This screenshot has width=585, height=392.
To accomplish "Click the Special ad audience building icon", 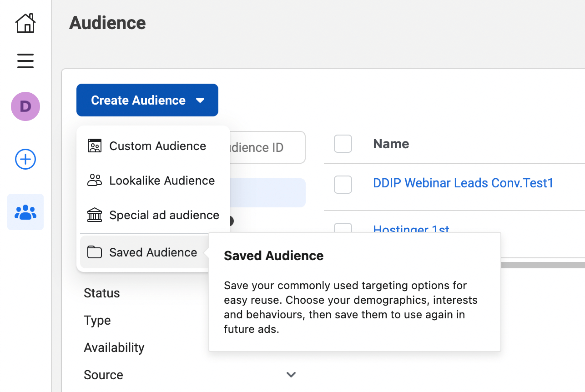I will [x=95, y=215].
